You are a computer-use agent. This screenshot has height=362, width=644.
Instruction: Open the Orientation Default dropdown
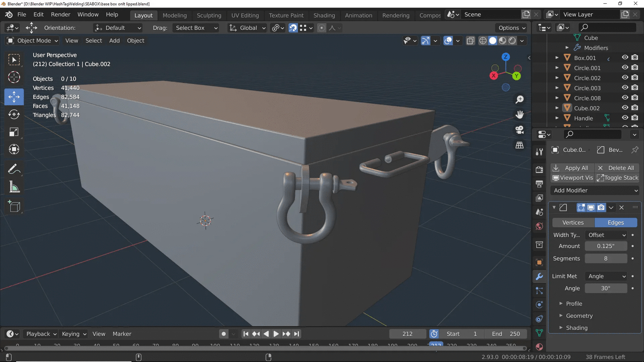point(118,28)
